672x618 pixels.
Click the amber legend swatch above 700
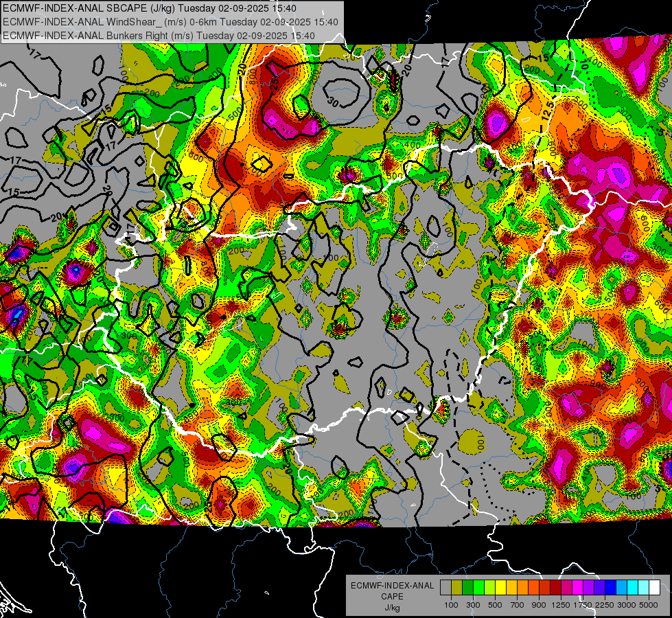[x=511, y=587]
